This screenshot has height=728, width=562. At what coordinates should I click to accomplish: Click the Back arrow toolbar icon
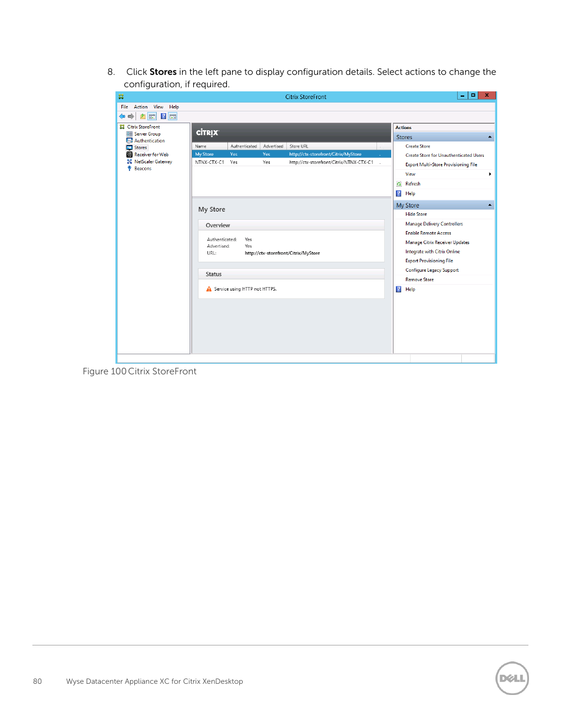click(122, 116)
